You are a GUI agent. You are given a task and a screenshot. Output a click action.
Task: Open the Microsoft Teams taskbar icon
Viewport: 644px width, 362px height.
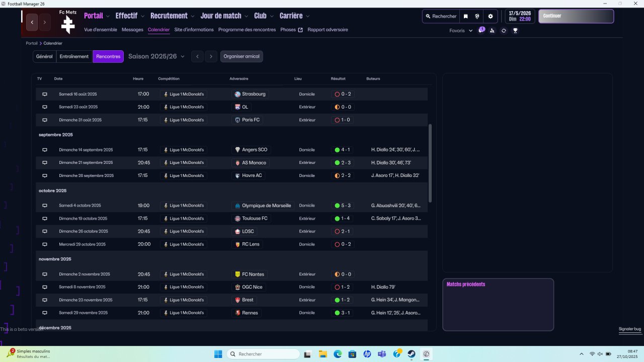pyautogui.click(x=382, y=354)
